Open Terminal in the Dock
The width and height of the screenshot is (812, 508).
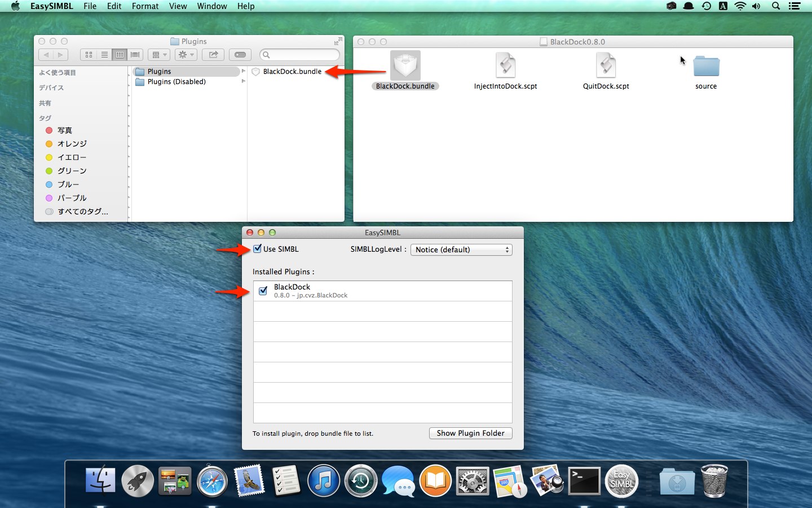(584, 481)
